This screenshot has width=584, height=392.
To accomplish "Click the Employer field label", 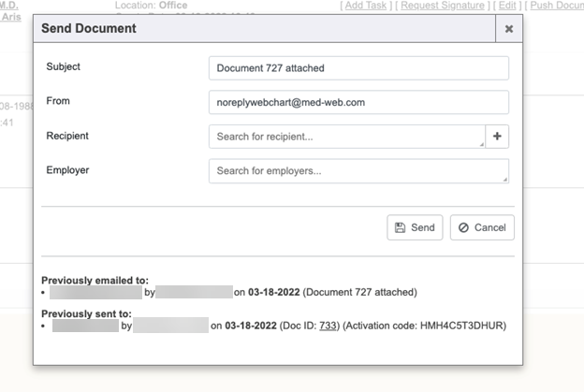I will tap(66, 170).
